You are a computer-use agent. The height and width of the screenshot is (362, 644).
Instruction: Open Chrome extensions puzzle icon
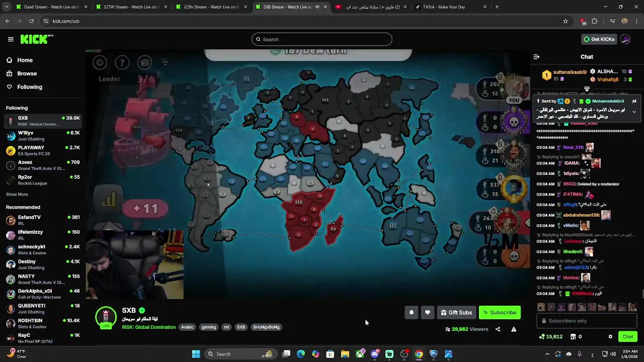click(595, 21)
